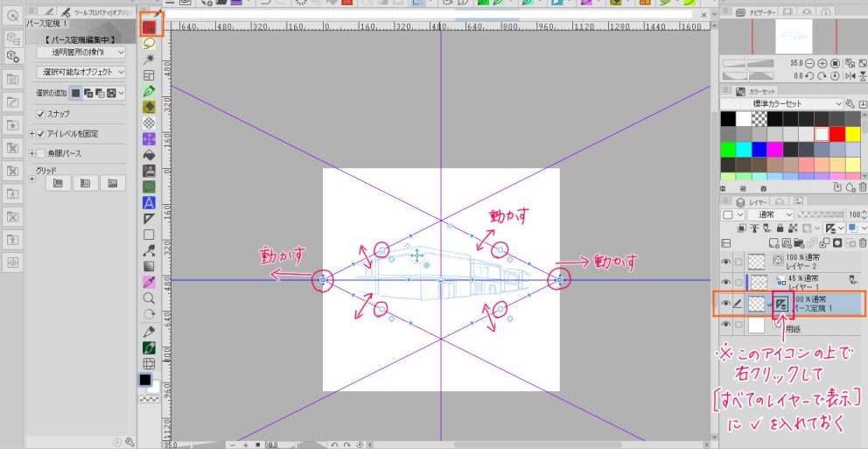
Task: Select the Text tool with letter A
Action: click(149, 203)
